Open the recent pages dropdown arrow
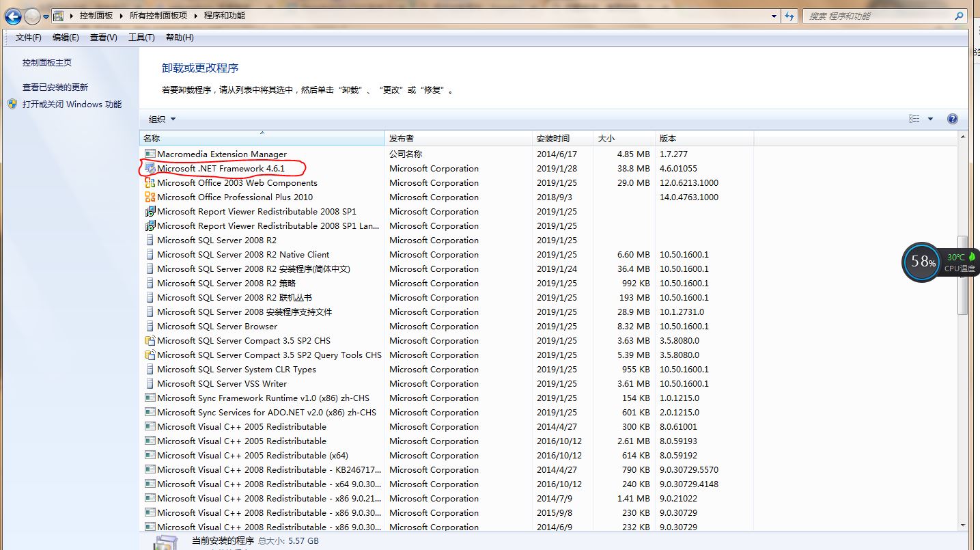 click(46, 16)
